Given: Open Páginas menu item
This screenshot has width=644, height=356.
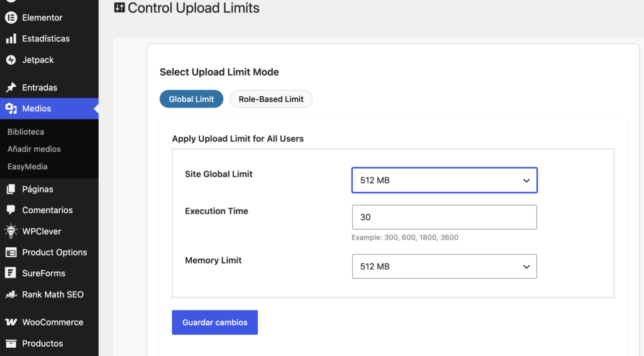Looking at the screenshot, I should [x=49, y=189].
